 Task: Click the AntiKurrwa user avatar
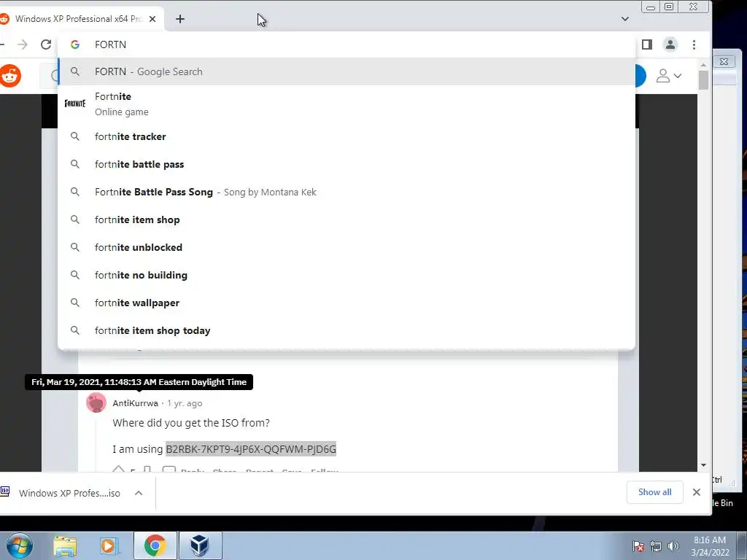96,402
